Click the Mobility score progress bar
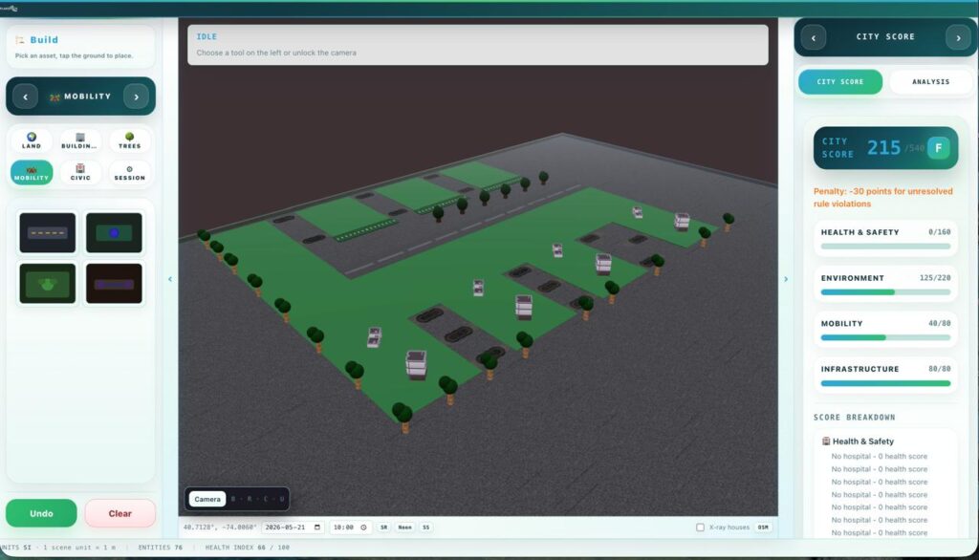This screenshot has height=560, width=979. coord(885,337)
